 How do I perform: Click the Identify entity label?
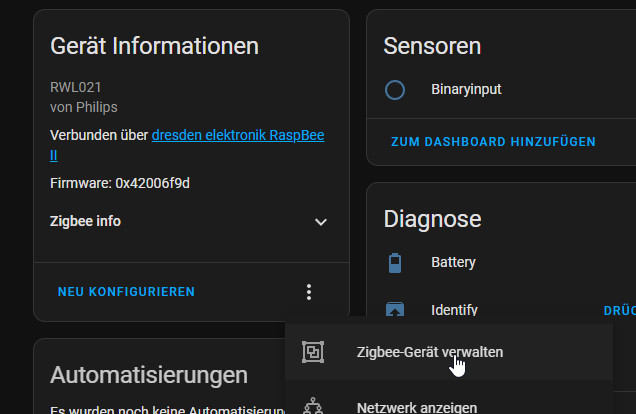pyautogui.click(x=454, y=310)
